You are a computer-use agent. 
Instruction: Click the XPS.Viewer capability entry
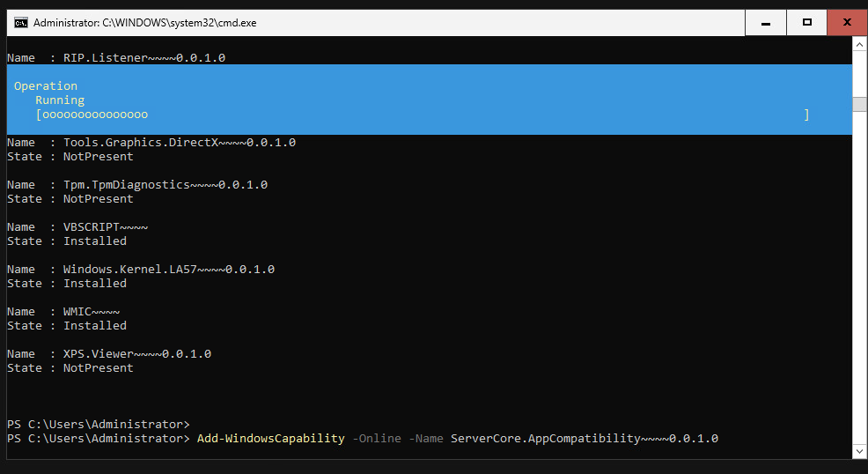tap(136, 353)
